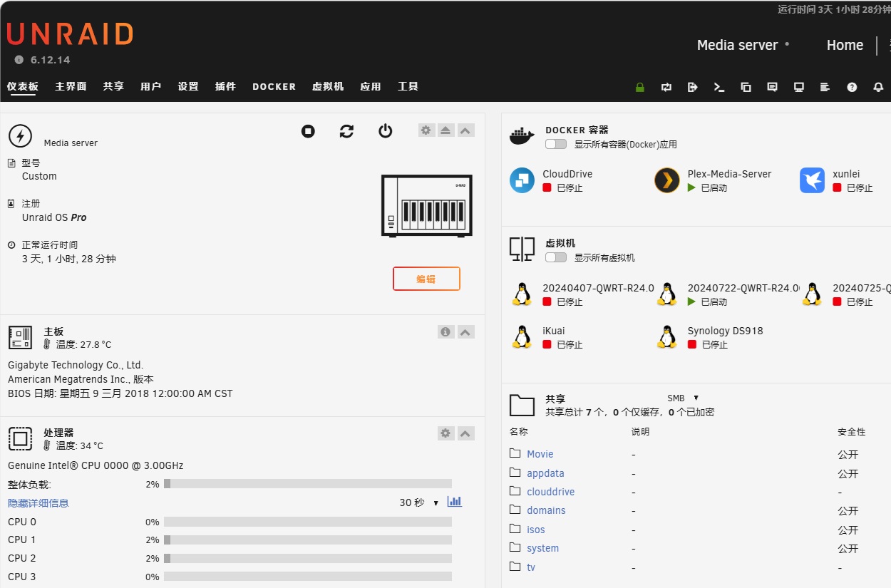Screen dimensions: 891x588
Task: Open the Movie share link
Action: [x=540, y=454]
